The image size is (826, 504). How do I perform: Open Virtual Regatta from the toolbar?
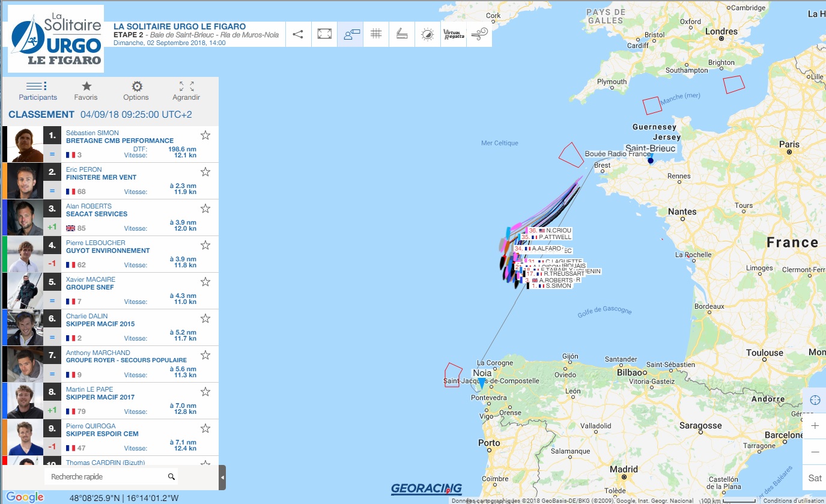pyautogui.click(x=454, y=34)
